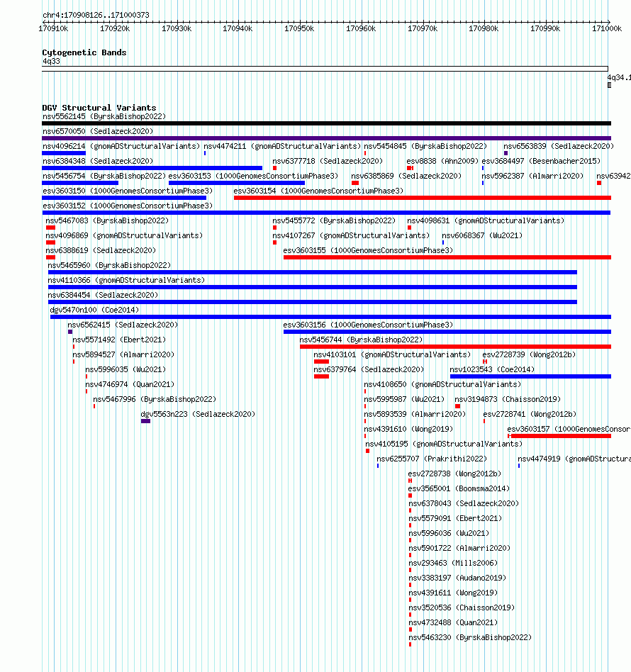Select nsv6384454 (Sedlazeck2020) label

(103, 296)
